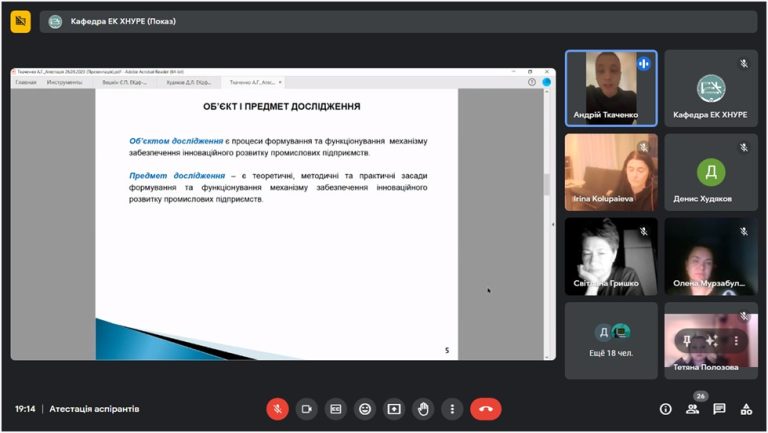Screen dimensions: 768x433
Task: Click Главная tab in Acrobat Reader
Action: click(x=25, y=82)
